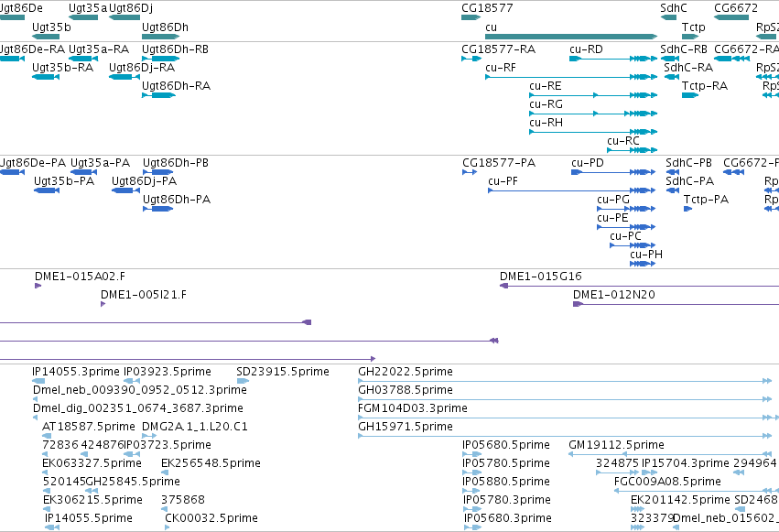Select Ugt86Dh-RB transcript label
779x532 pixels.
point(176,49)
